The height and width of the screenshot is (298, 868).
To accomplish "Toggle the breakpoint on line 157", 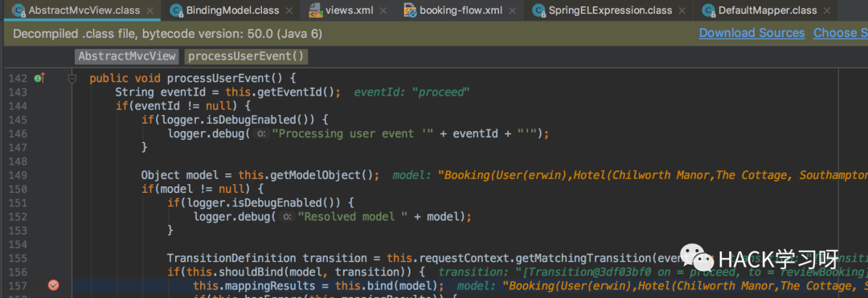I will point(53,285).
